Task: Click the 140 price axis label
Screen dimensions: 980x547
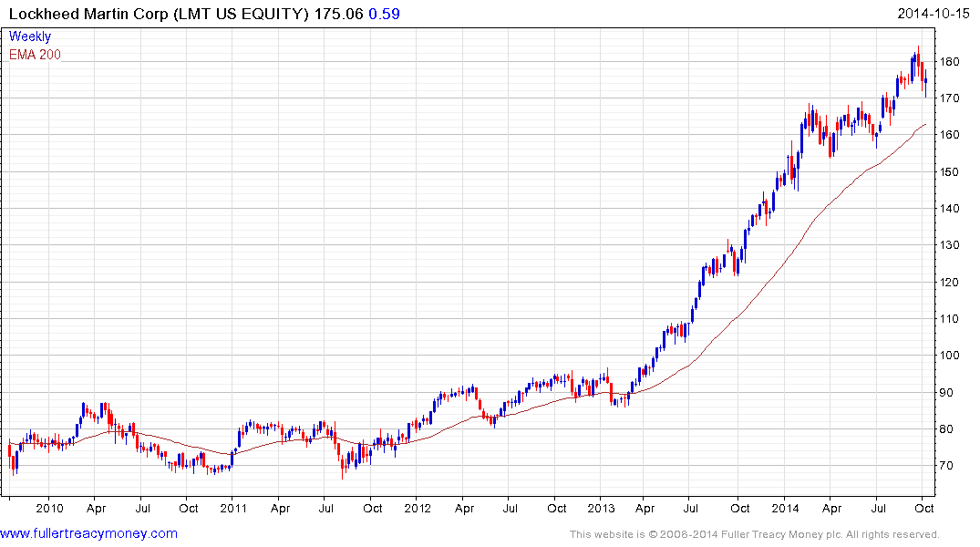Action: tap(949, 209)
